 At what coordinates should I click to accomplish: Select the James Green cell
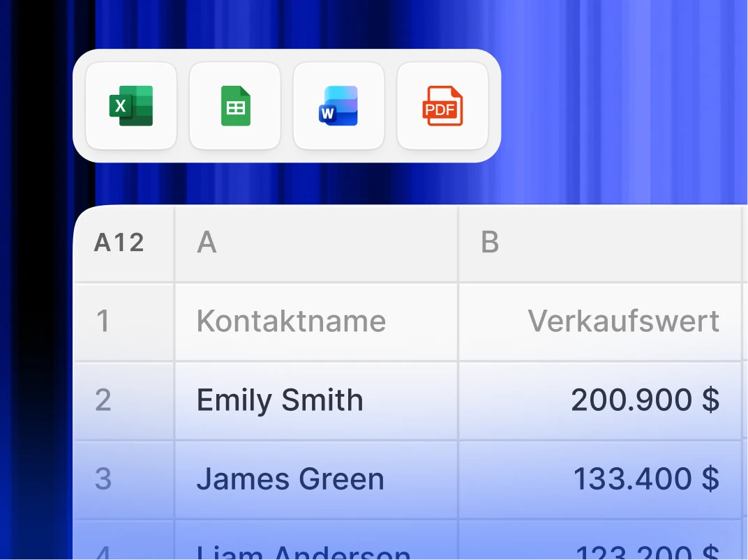click(316, 480)
